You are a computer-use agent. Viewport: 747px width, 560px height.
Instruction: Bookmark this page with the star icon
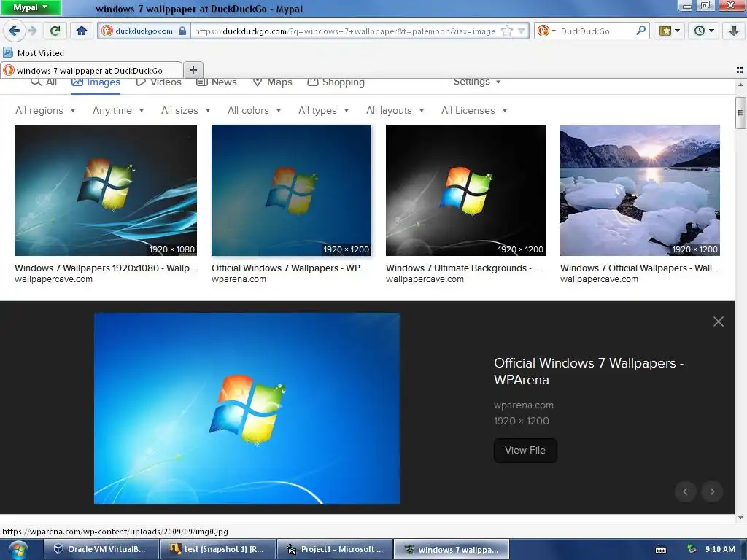[507, 31]
